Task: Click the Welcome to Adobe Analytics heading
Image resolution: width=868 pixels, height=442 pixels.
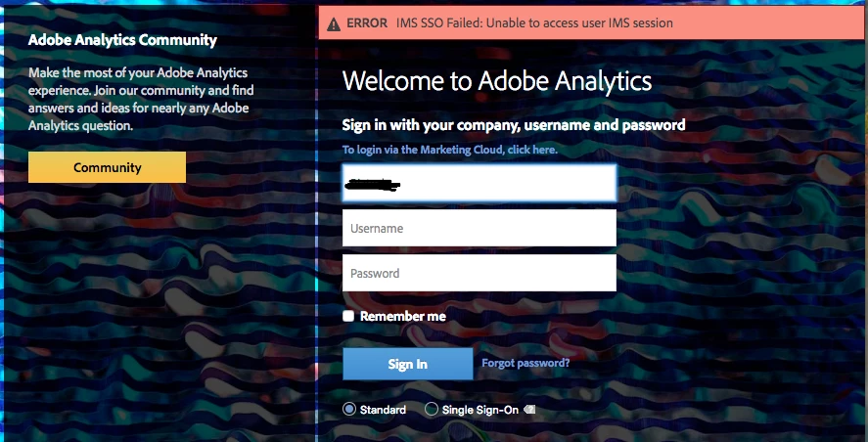Action: tap(496, 81)
